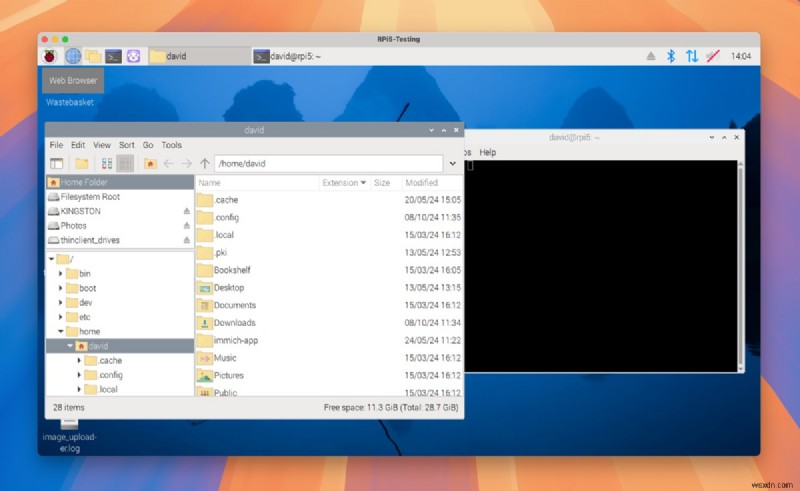The width and height of the screenshot is (800, 491).
Task: Open the Go menu
Action: click(148, 145)
